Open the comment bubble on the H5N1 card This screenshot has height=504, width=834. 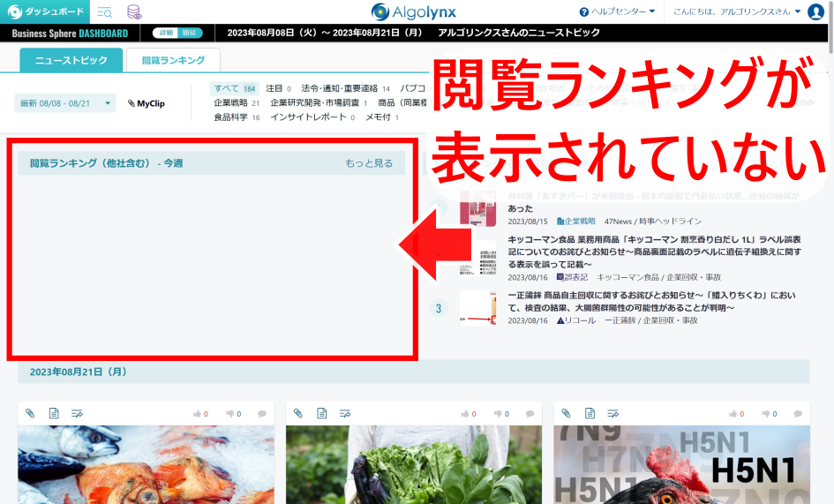pos(795,413)
